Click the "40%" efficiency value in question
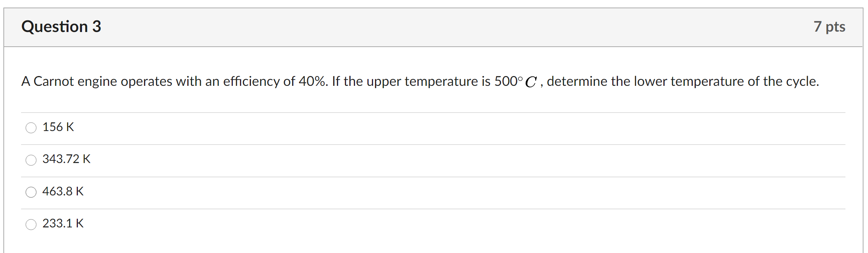Image resolution: width=868 pixels, height=253 pixels. [312, 81]
